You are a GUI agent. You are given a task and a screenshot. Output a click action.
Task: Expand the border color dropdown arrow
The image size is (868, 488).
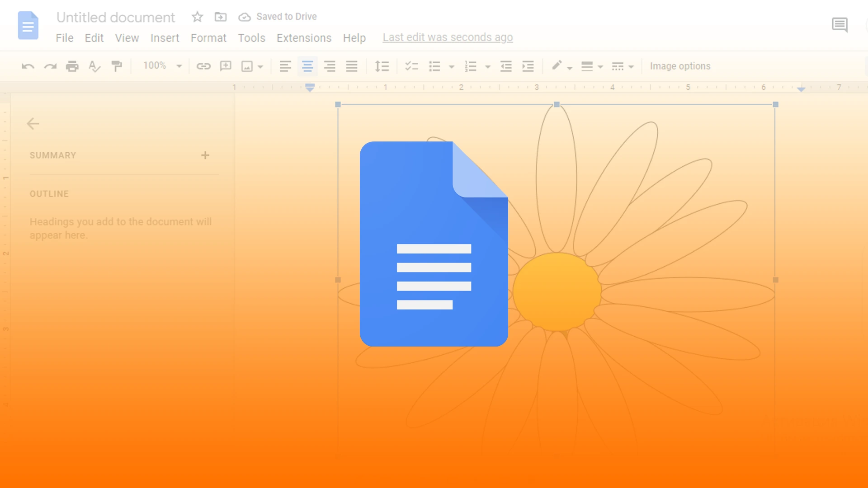coord(570,68)
